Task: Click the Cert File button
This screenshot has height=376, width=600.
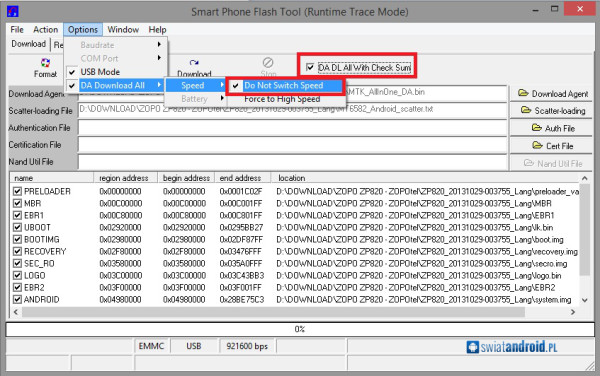Action: 552,146
